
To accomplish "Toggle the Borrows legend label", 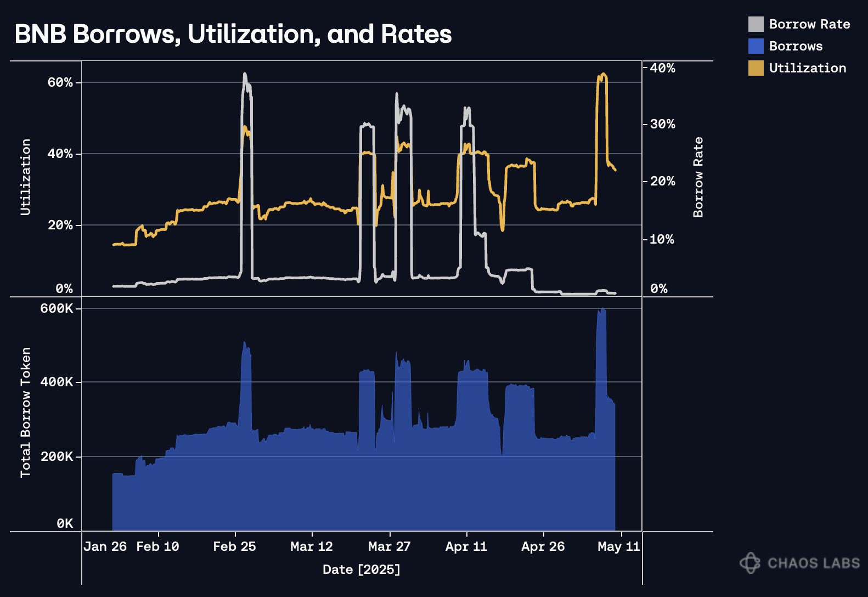I will click(x=796, y=46).
